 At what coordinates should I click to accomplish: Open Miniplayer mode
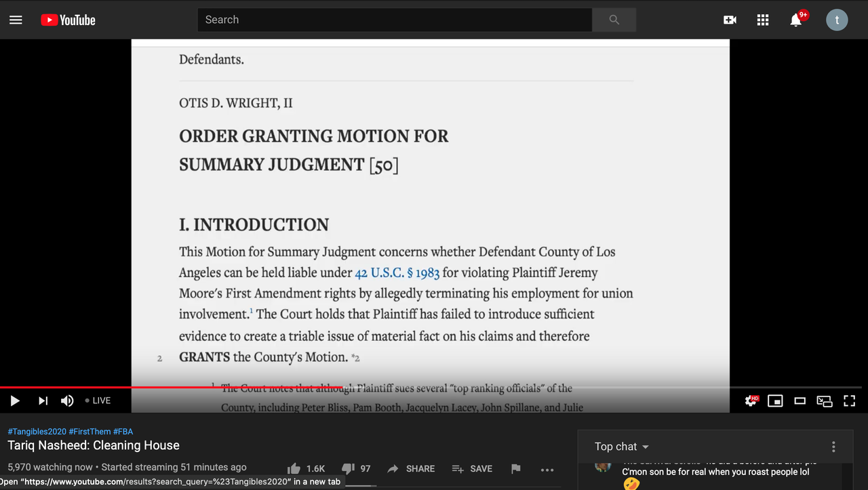coord(775,401)
